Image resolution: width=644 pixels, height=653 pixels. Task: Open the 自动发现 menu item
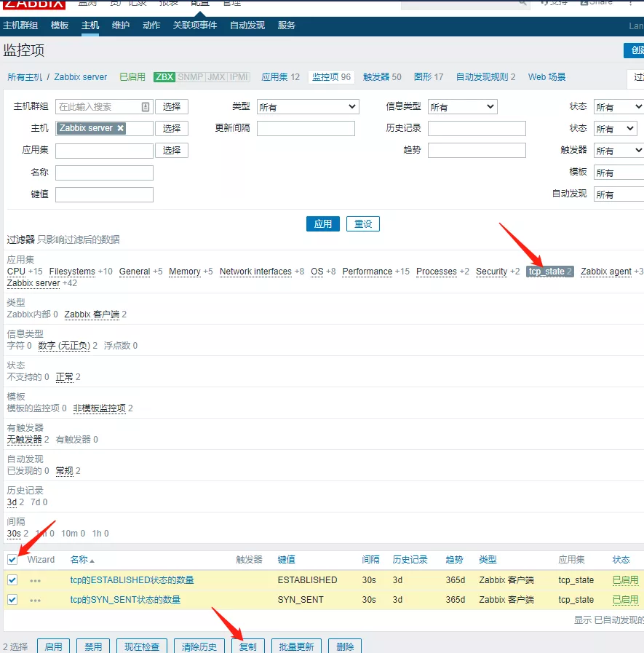coord(247,25)
